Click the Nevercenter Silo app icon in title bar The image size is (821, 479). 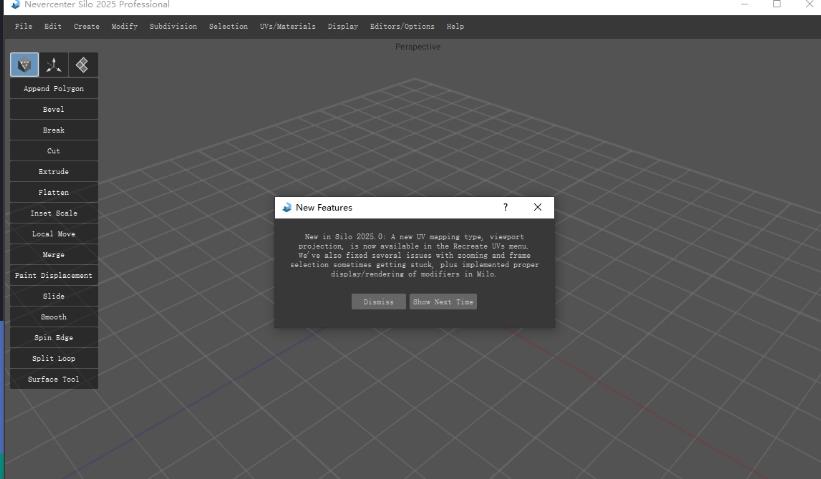(16, 4)
